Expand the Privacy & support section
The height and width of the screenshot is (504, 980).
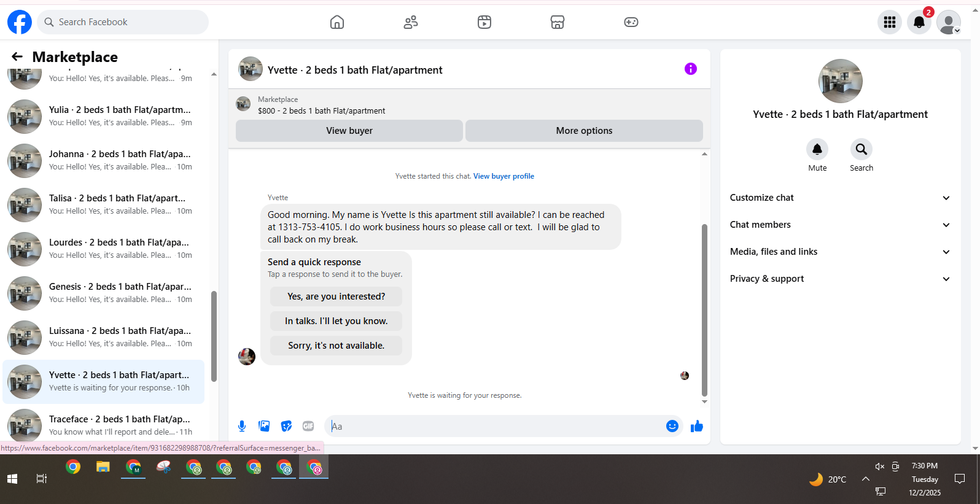pyautogui.click(x=840, y=279)
